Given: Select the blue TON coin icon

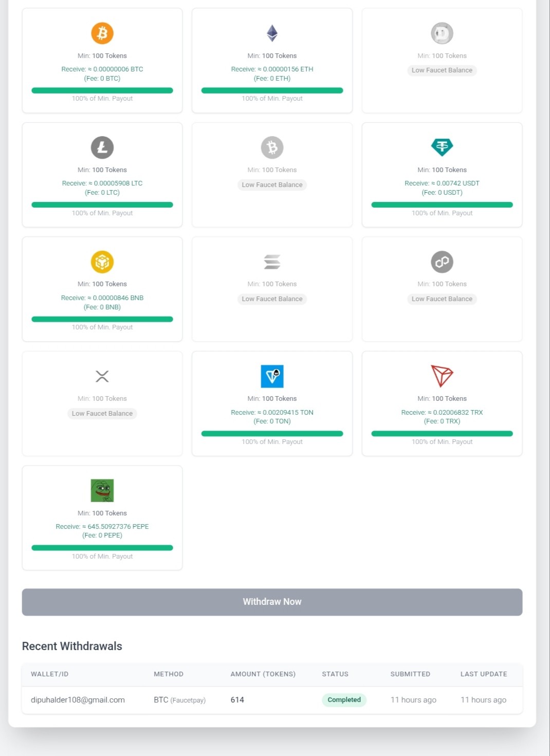Looking at the screenshot, I should tap(272, 376).
